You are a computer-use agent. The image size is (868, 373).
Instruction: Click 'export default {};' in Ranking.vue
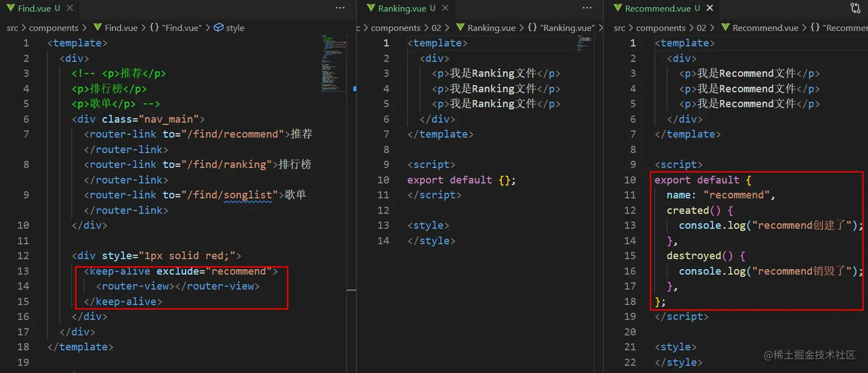pyautogui.click(x=462, y=180)
